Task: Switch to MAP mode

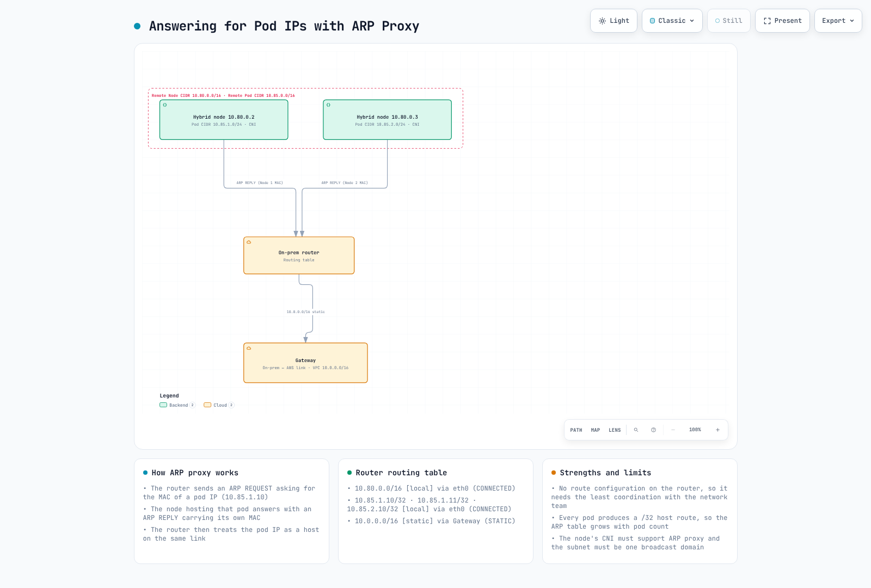Action: (596, 430)
